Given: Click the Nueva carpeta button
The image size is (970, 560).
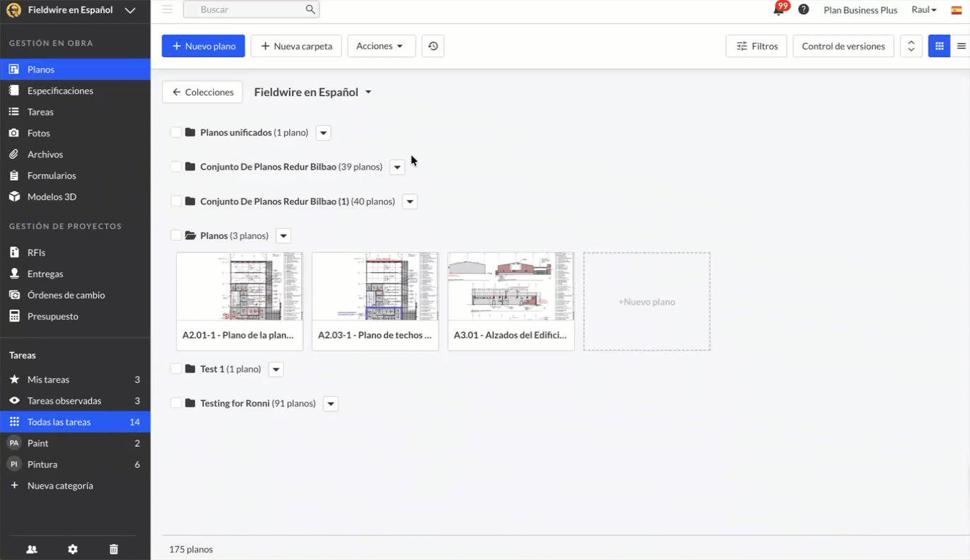Looking at the screenshot, I should pos(296,46).
